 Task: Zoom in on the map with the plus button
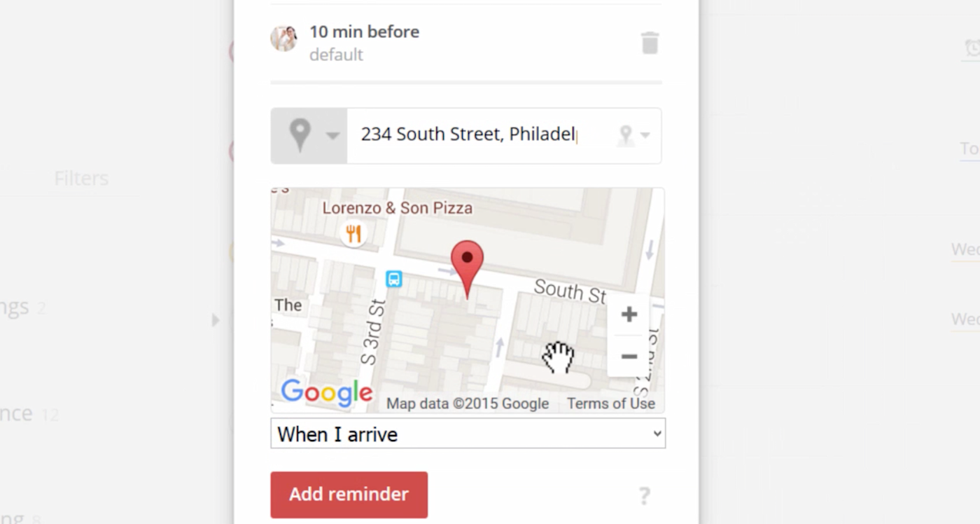(629, 315)
